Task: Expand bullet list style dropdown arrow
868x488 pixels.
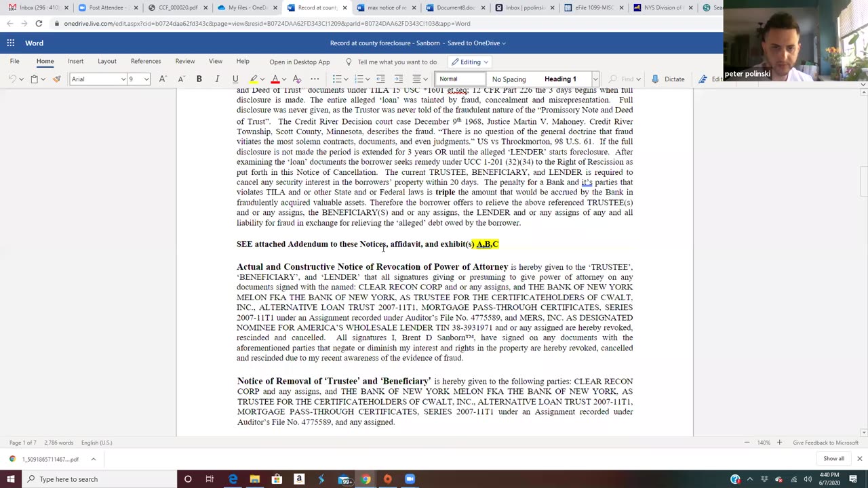Action: (x=345, y=79)
